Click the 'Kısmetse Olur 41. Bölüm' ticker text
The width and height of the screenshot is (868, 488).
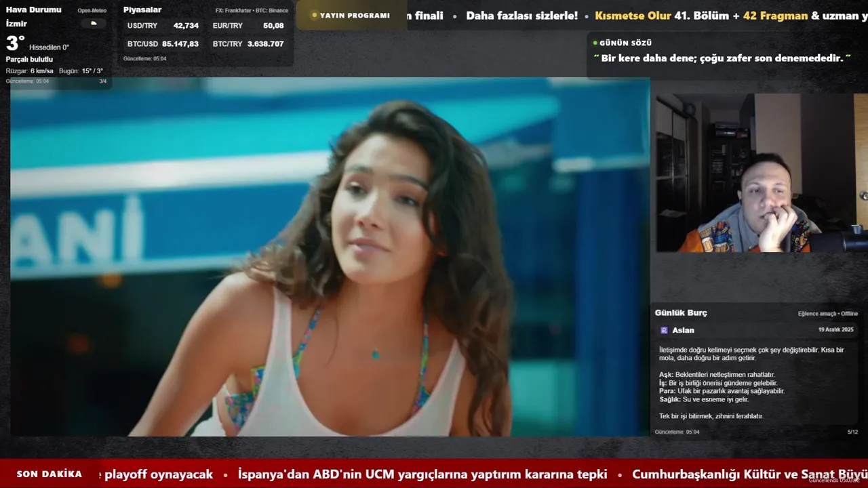tap(662, 16)
